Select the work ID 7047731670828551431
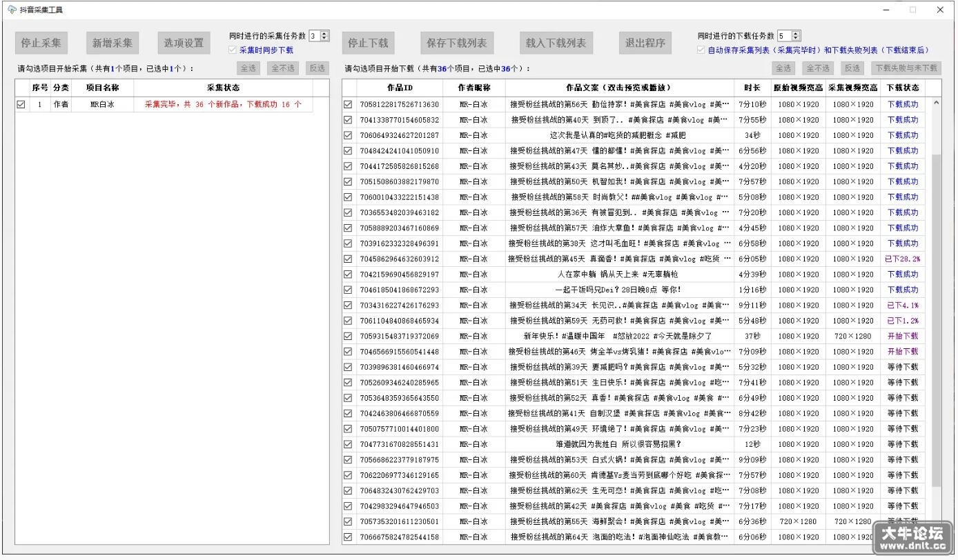The image size is (958, 560). (x=399, y=444)
